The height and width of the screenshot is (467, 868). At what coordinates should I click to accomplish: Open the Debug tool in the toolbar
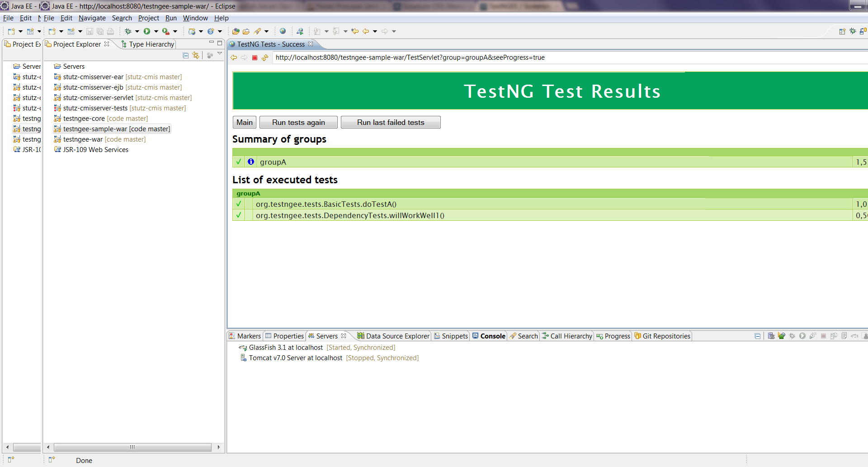pos(128,31)
